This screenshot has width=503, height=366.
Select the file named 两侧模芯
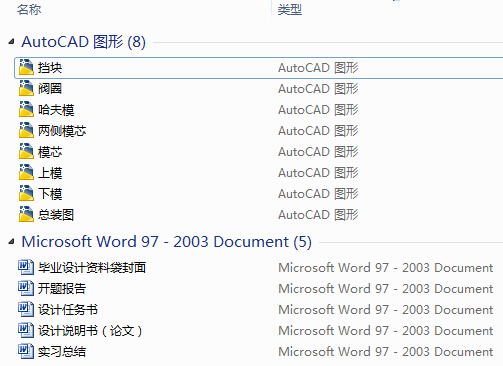[62, 131]
